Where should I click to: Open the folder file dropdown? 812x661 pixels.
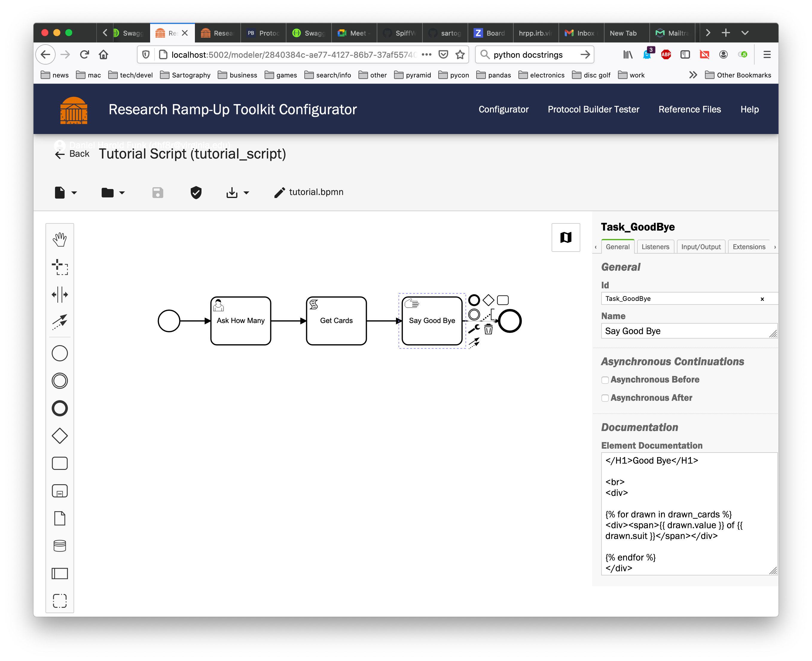coord(113,192)
